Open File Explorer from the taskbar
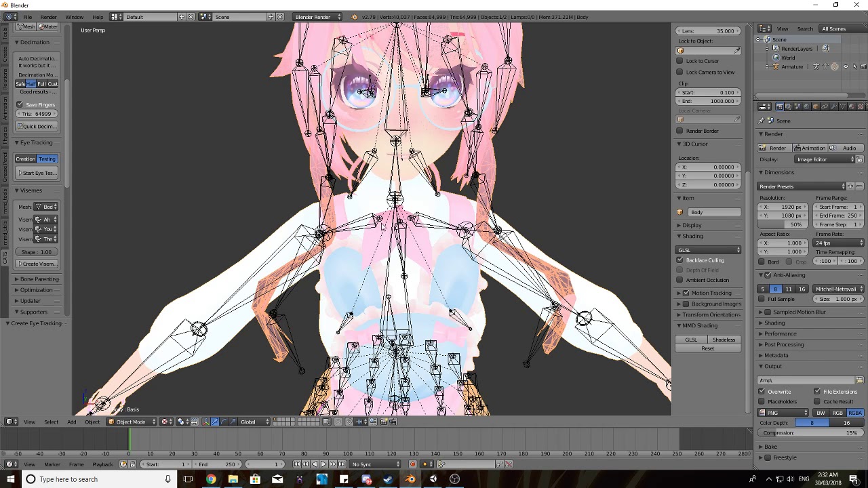 [x=233, y=479]
